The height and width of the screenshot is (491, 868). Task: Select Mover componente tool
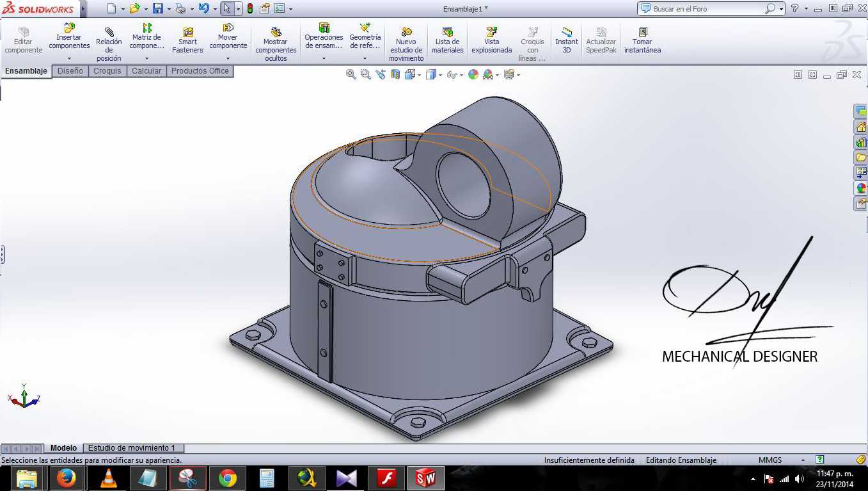click(x=228, y=36)
